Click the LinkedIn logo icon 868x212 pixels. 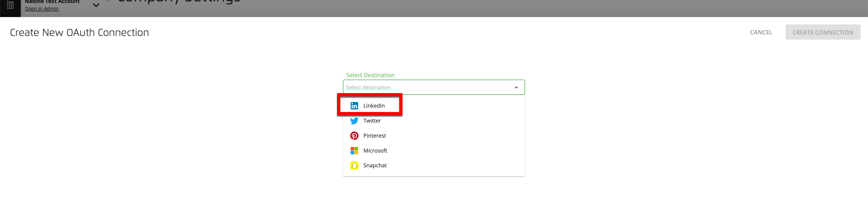[354, 106]
